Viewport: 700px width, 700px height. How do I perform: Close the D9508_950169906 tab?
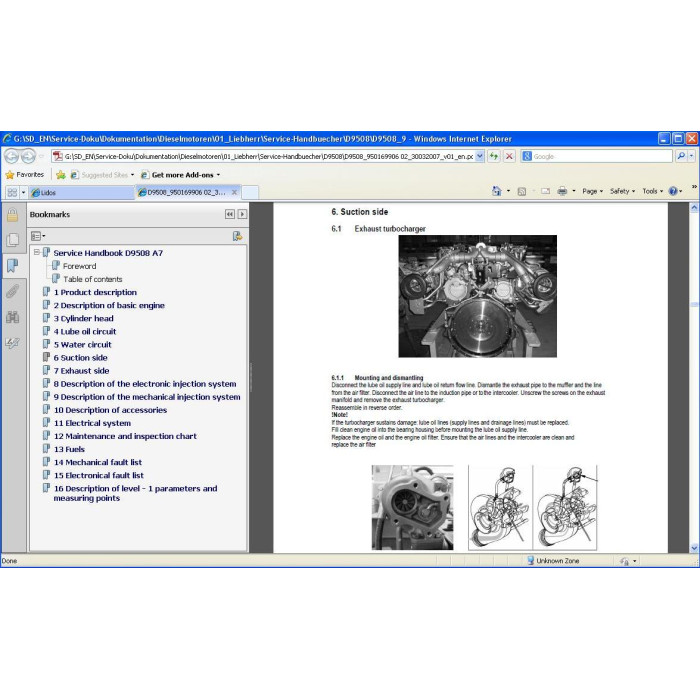(x=234, y=192)
